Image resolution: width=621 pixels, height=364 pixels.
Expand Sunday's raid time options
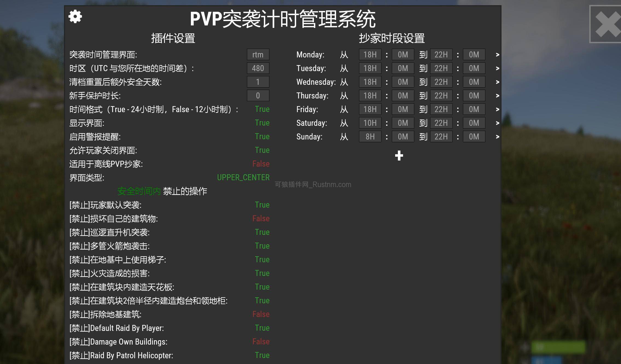[x=497, y=136]
